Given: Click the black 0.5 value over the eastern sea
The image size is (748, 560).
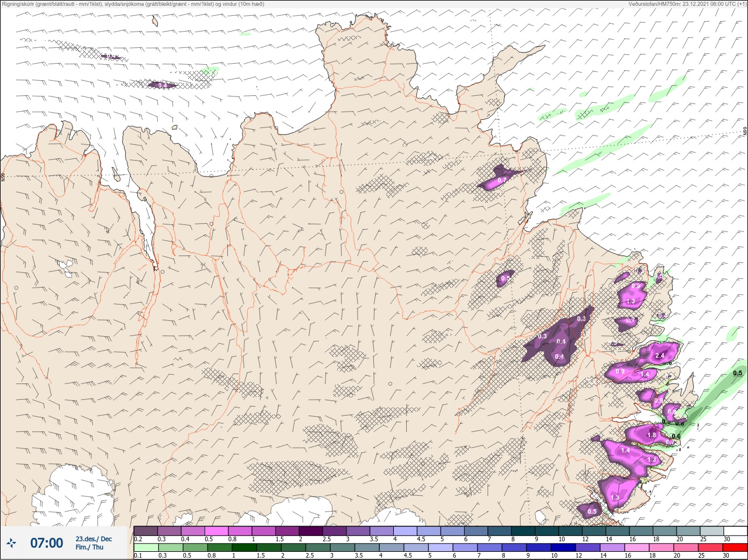Looking at the screenshot, I should tap(737, 373).
